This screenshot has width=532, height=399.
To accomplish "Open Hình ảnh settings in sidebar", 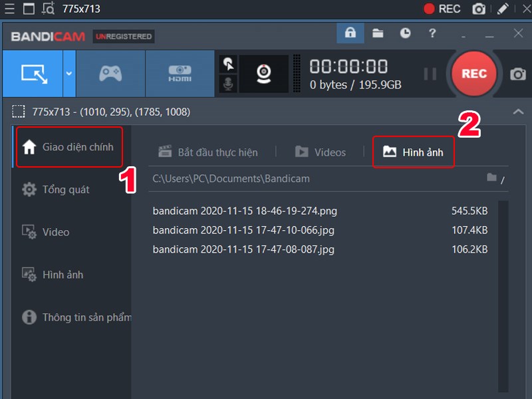I will 53,275.
